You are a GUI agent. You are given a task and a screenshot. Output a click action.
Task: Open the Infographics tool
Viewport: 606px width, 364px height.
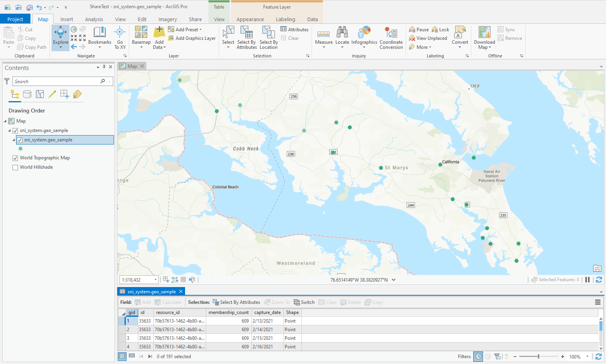(x=364, y=33)
